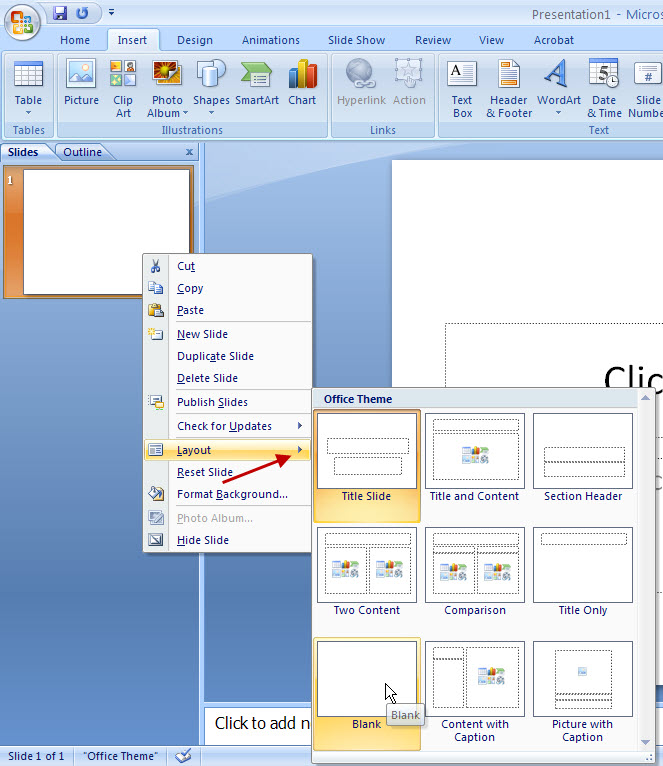663x766 pixels.
Task: Click "Office Theme" in status bar
Action: pyautogui.click(x=120, y=756)
